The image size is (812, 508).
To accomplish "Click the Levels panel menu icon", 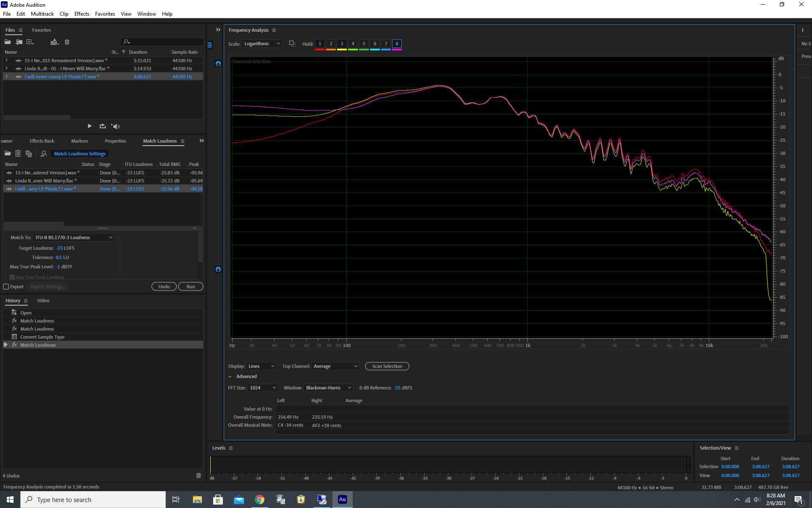I will 231,448.
